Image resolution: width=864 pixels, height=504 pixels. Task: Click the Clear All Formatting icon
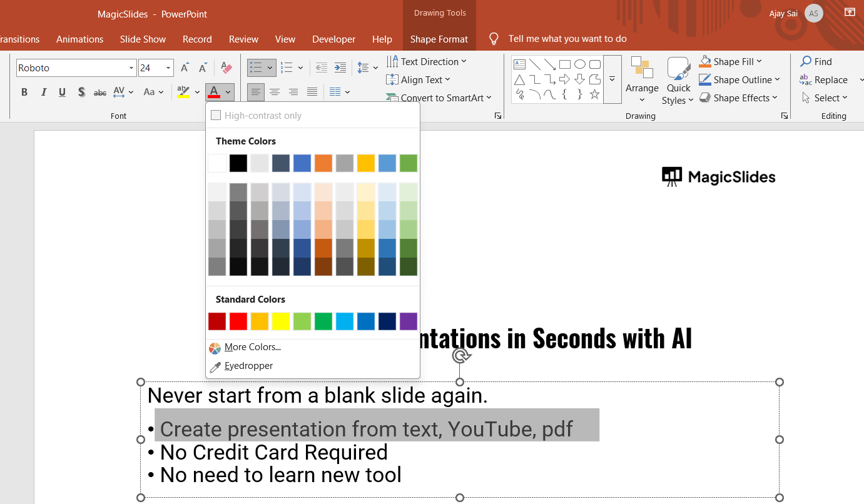pos(226,68)
